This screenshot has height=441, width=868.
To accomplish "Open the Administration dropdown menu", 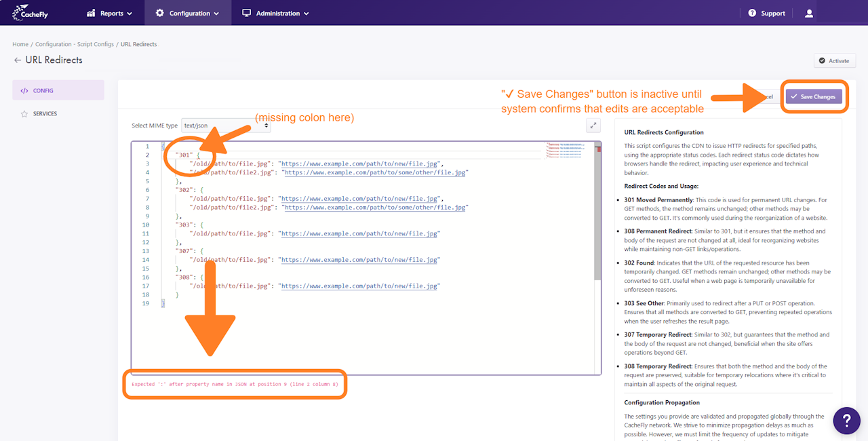I will click(x=275, y=13).
